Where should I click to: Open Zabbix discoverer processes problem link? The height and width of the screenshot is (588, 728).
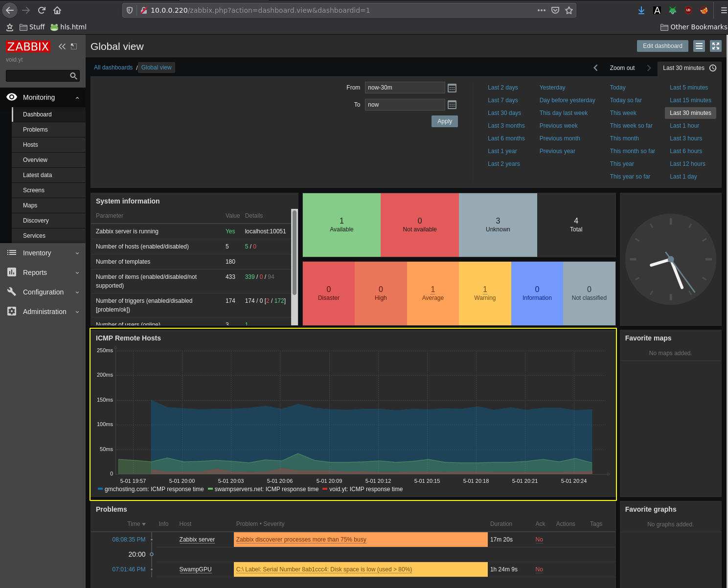pos(301,540)
